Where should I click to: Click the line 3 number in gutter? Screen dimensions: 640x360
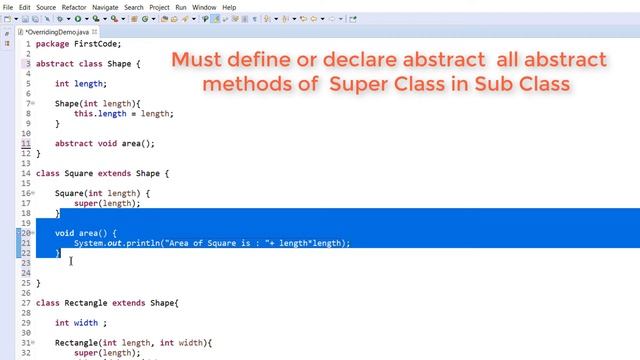point(28,64)
